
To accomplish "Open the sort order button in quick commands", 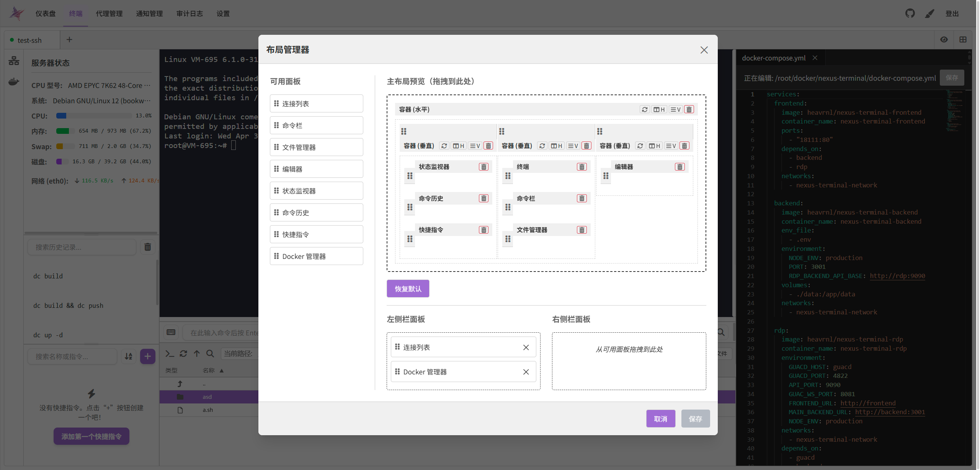I will tap(129, 356).
